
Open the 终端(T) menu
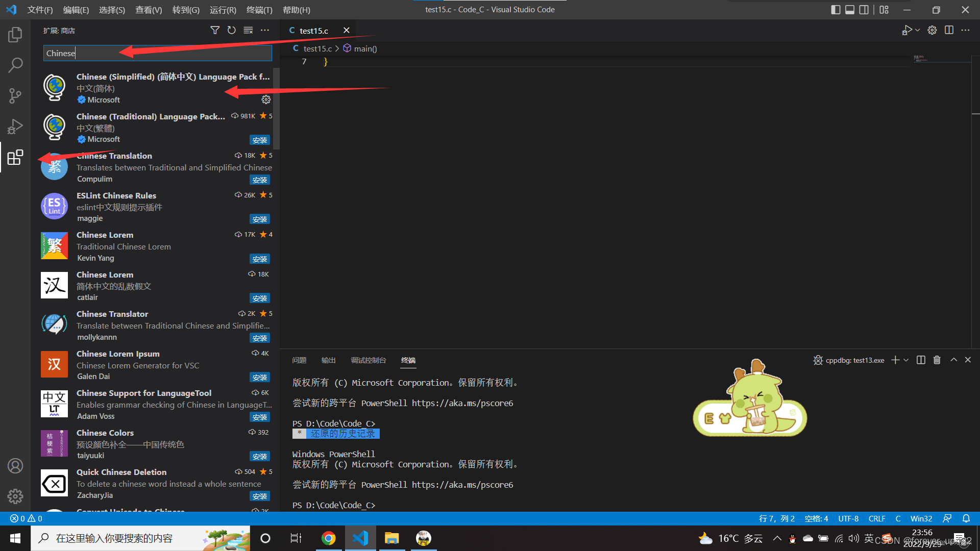pyautogui.click(x=259, y=10)
